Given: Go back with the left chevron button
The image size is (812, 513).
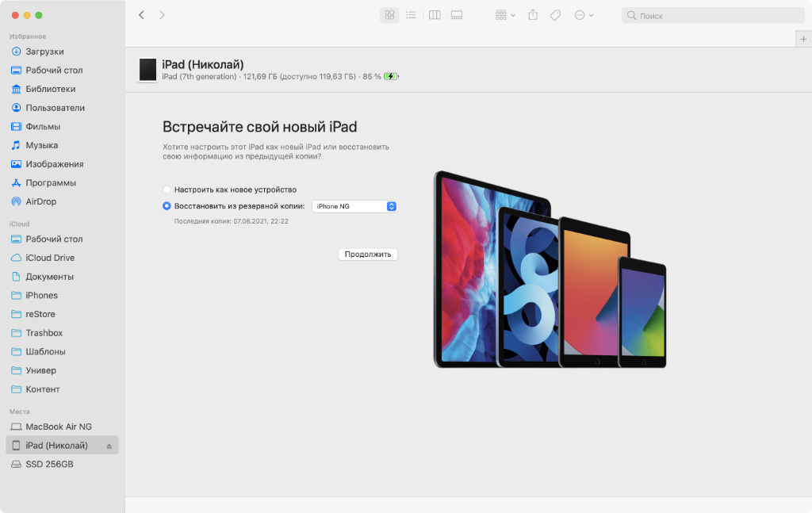Looking at the screenshot, I should 141,15.
